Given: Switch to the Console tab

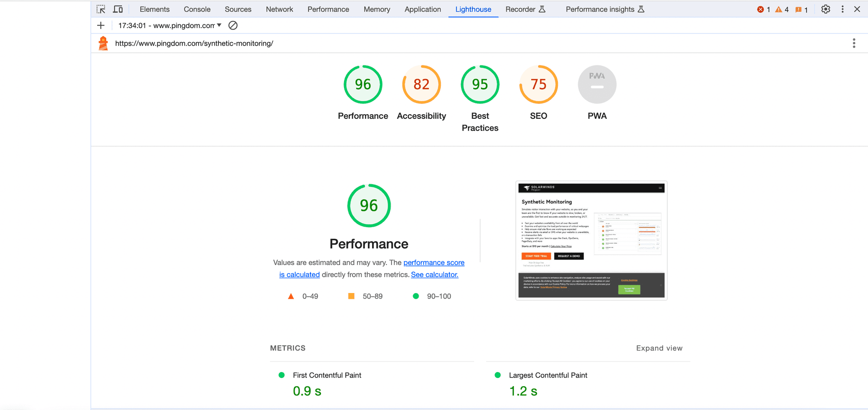Looking at the screenshot, I should (x=197, y=9).
